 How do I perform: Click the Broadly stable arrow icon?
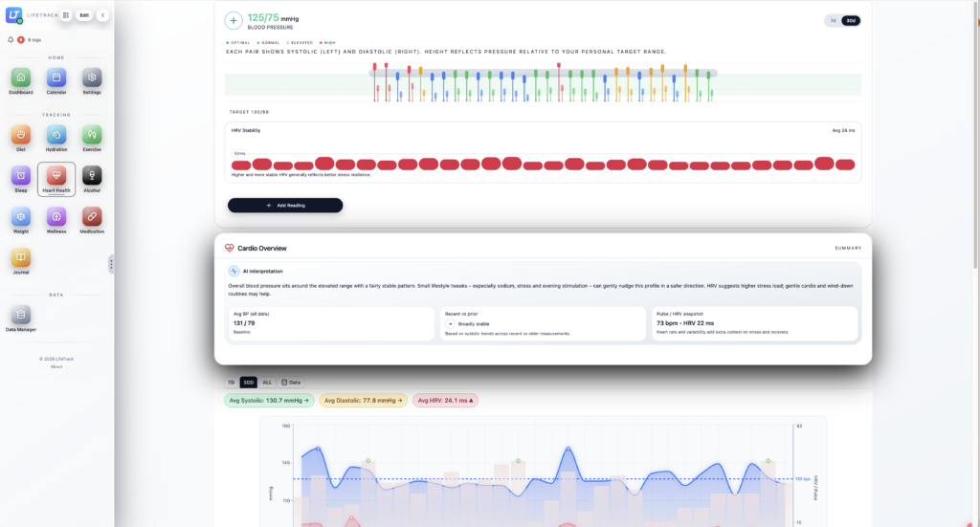click(x=450, y=324)
